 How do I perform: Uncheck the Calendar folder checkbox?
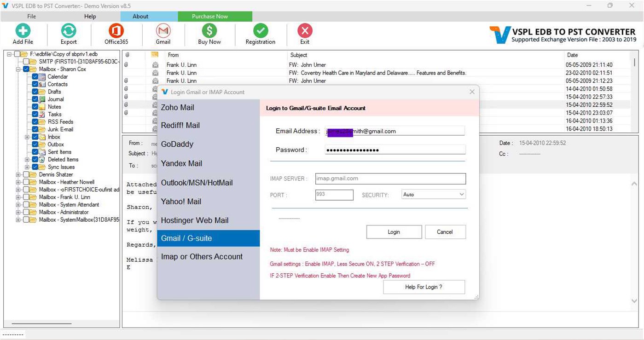point(35,76)
